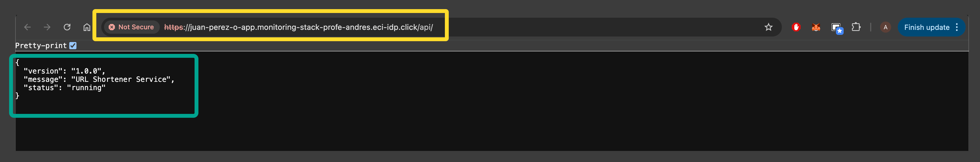The width and height of the screenshot is (980, 162).
Task: Open the AdBlock extension
Action: click(x=796, y=27)
